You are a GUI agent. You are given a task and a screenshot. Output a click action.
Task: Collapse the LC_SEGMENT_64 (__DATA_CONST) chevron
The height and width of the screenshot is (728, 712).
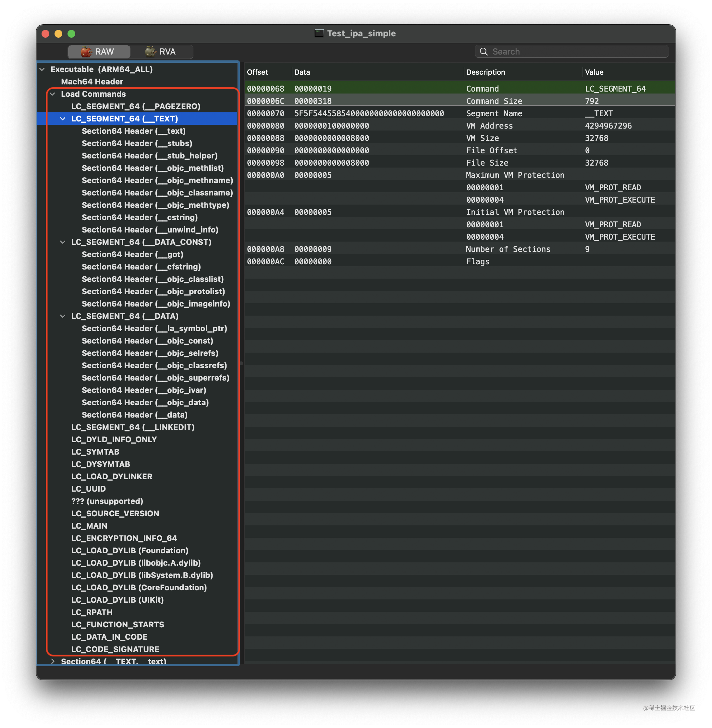[63, 242]
